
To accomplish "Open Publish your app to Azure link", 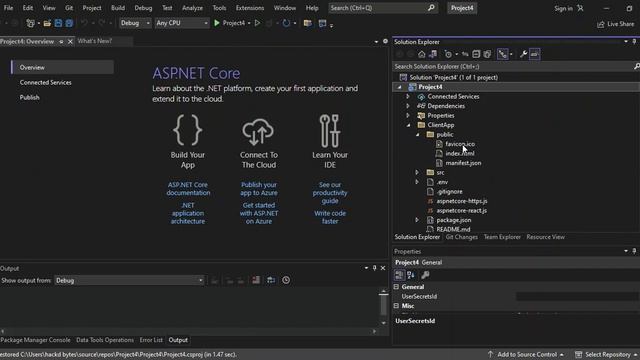I will point(259,189).
